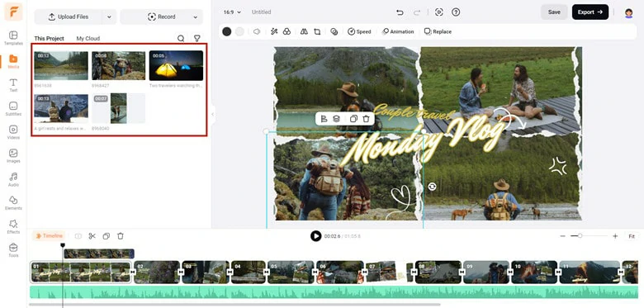644x308 pixels.
Task: Pick the light gray color swatch
Action: click(x=240, y=31)
